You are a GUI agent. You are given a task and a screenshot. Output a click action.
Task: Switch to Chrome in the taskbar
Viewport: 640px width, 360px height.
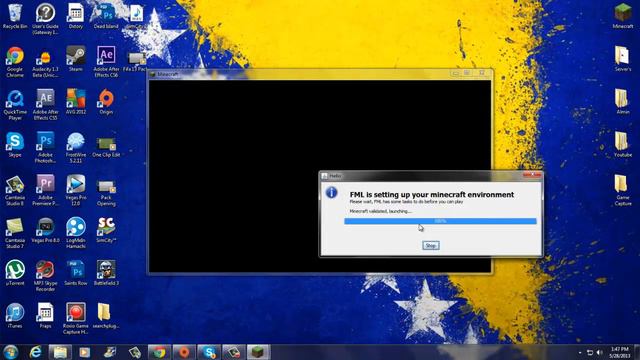159,352
